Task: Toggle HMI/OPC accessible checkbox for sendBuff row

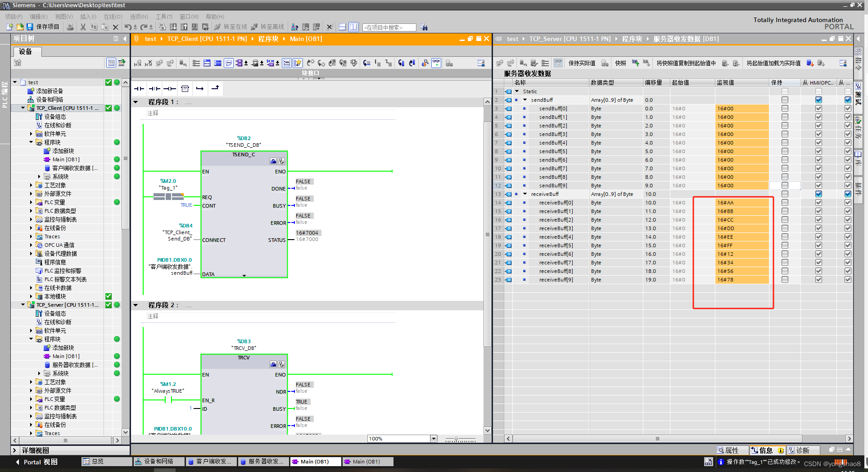Action: (x=818, y=100)
